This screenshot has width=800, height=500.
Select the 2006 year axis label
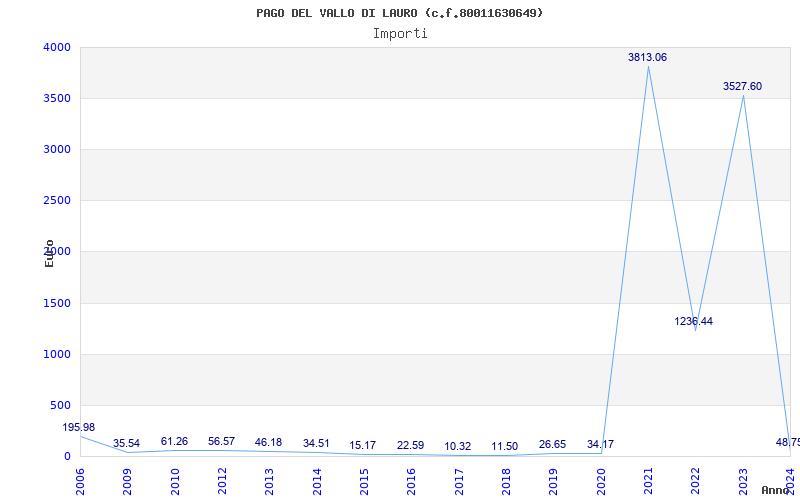click(x=80, y=479)
